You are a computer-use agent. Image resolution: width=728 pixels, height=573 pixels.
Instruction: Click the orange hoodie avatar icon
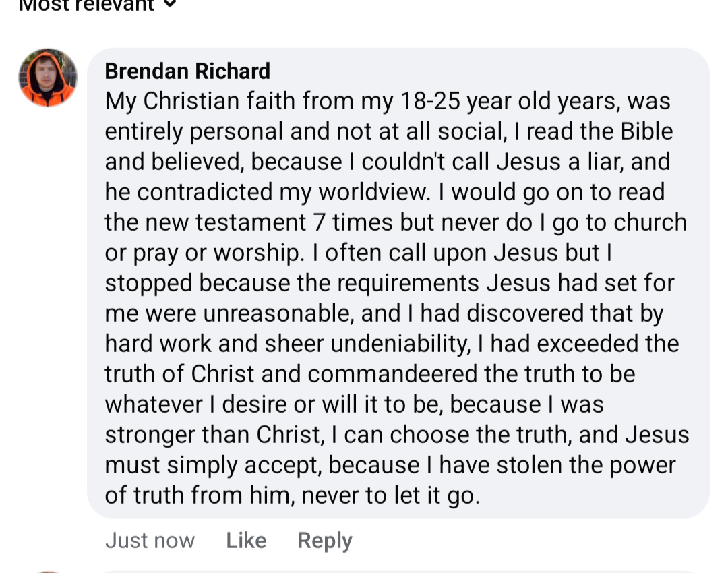(48, 78)
